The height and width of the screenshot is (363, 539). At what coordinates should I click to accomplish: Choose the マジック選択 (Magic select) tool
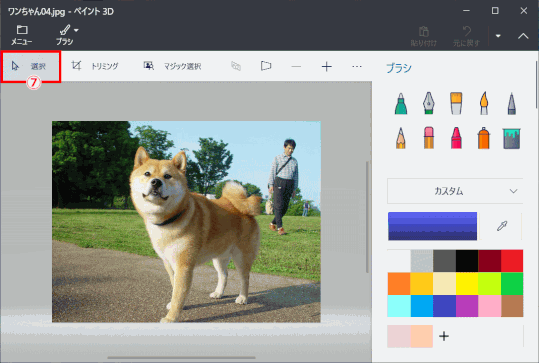point(172,66)
